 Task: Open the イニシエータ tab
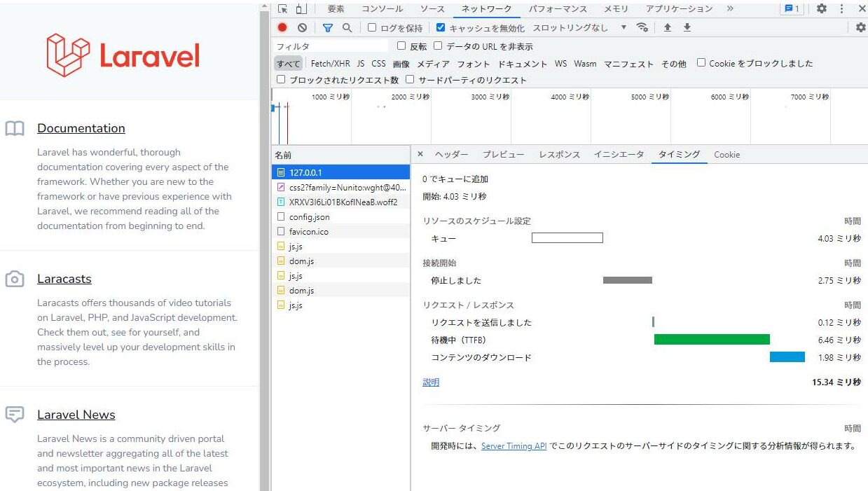619,155
